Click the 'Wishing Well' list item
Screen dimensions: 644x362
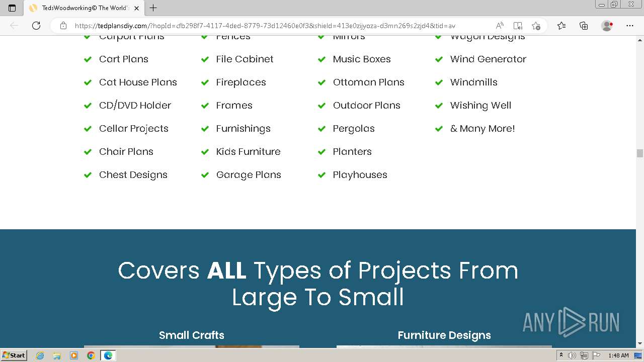tap(480, 105)
